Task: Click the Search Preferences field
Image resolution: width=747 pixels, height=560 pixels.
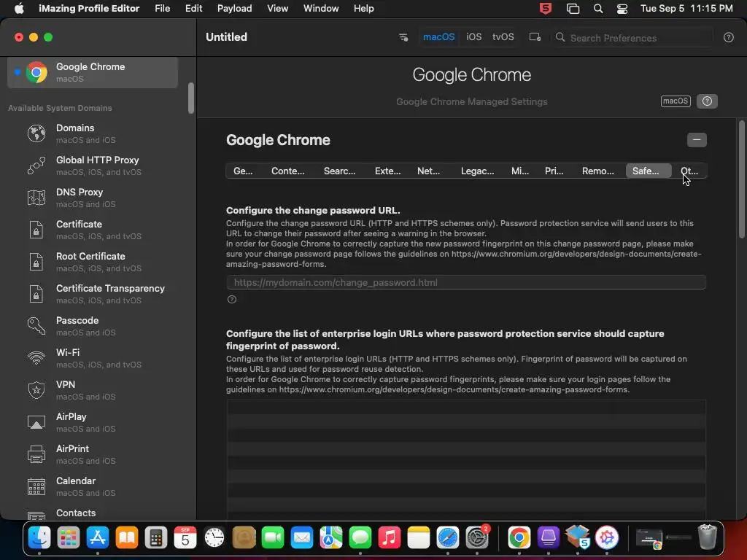Action: click(x=634, y=38)
